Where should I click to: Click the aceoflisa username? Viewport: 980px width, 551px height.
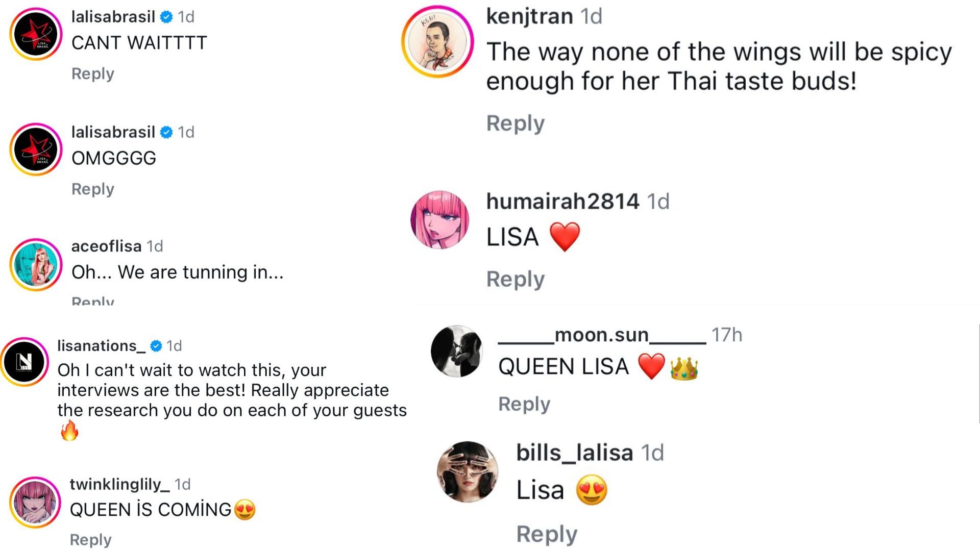coord(106,246)
